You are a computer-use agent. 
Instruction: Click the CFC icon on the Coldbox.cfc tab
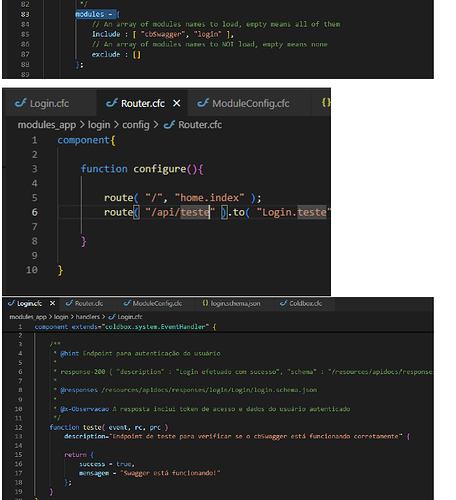click(x=283, y=303)
